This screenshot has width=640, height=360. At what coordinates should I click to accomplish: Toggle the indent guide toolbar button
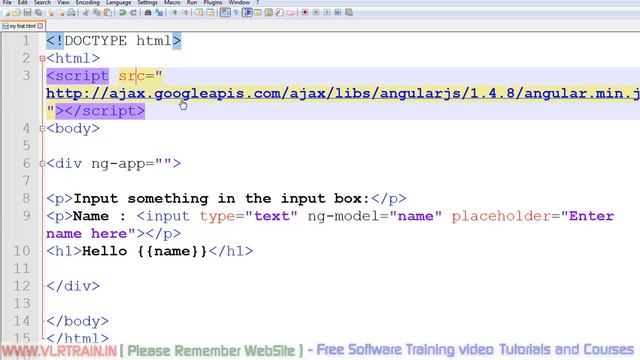tap(247, 13)
